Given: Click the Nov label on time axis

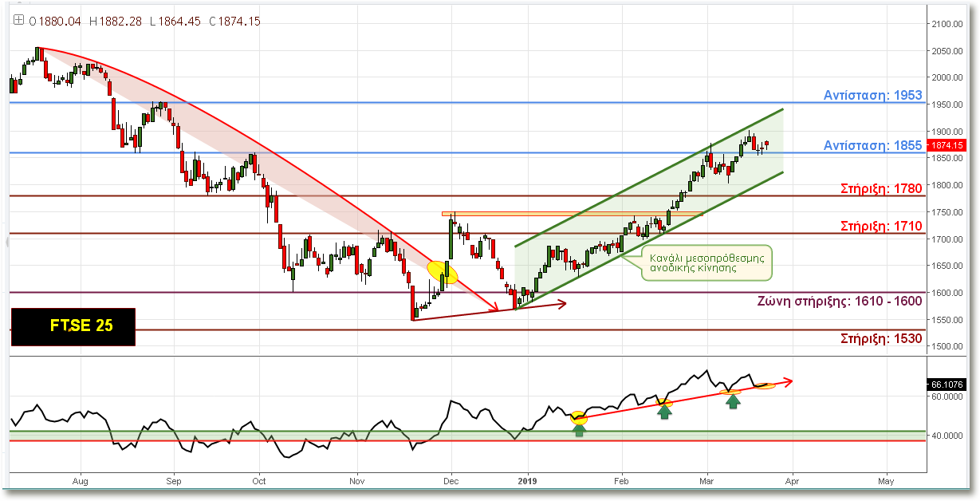Looking at the screenshot, I should click(x=357, y=482).
